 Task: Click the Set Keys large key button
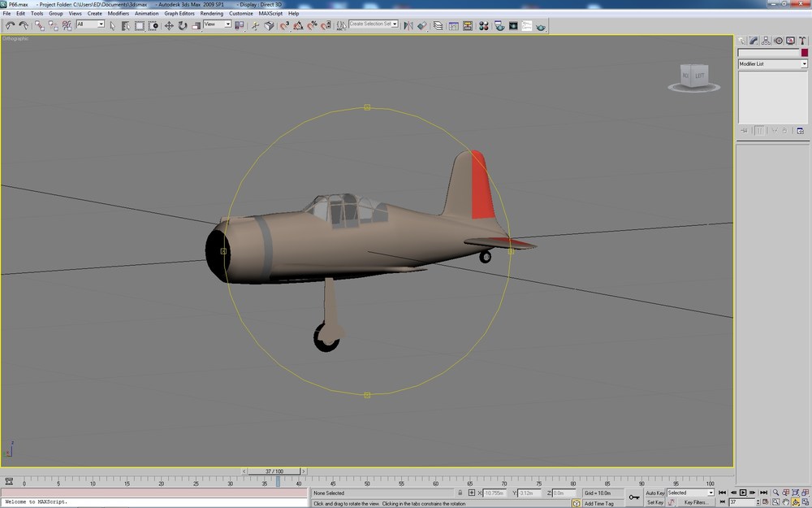(634, 497)
